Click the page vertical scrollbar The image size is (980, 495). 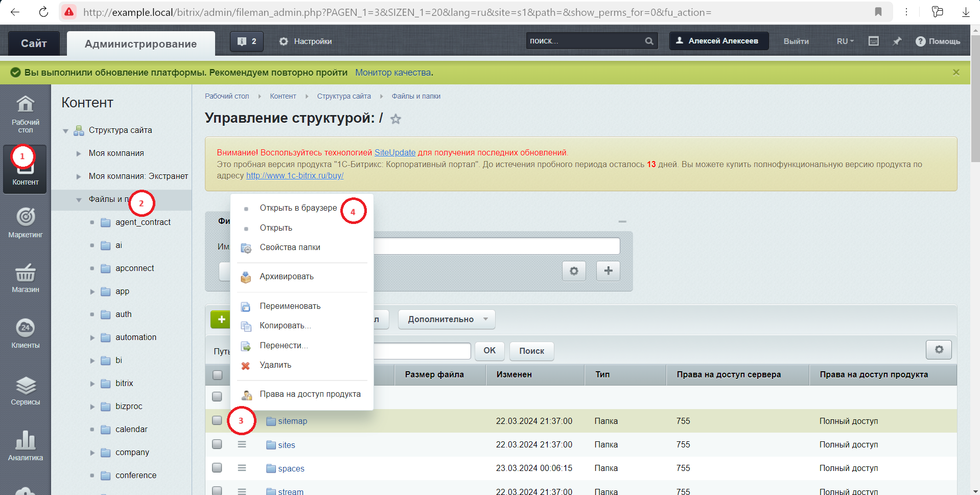pyautogui.click(x=975, y=100)
